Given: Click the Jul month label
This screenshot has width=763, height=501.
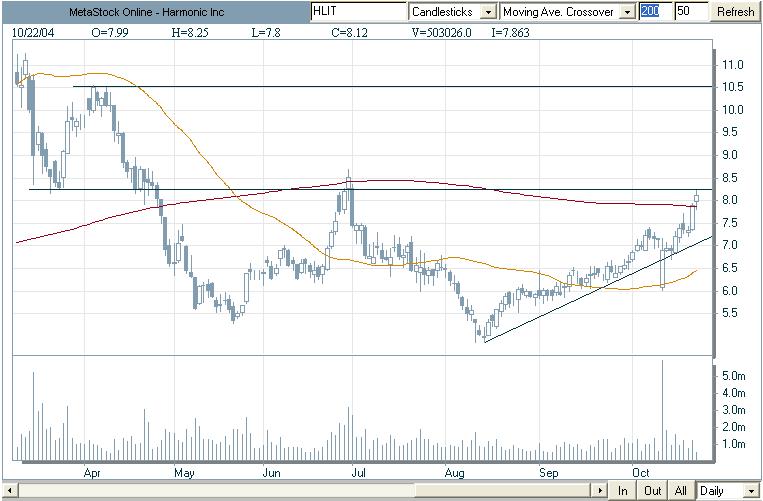Looking at the screenshot, I should click(x=360, y=472).
